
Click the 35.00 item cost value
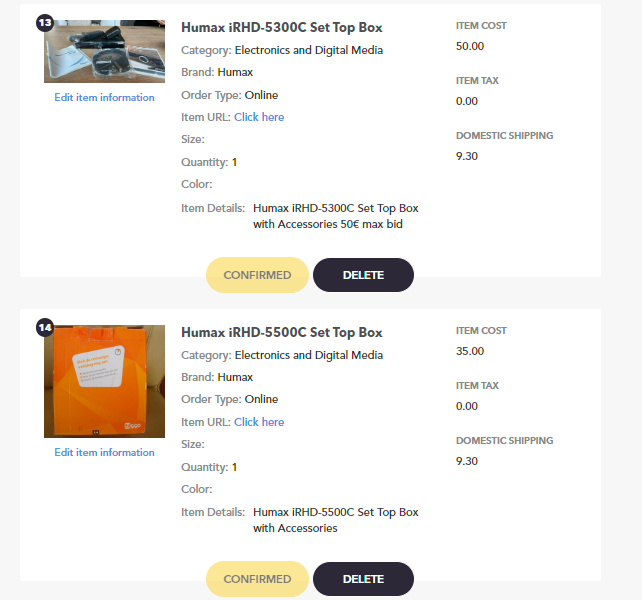[470, 351]
